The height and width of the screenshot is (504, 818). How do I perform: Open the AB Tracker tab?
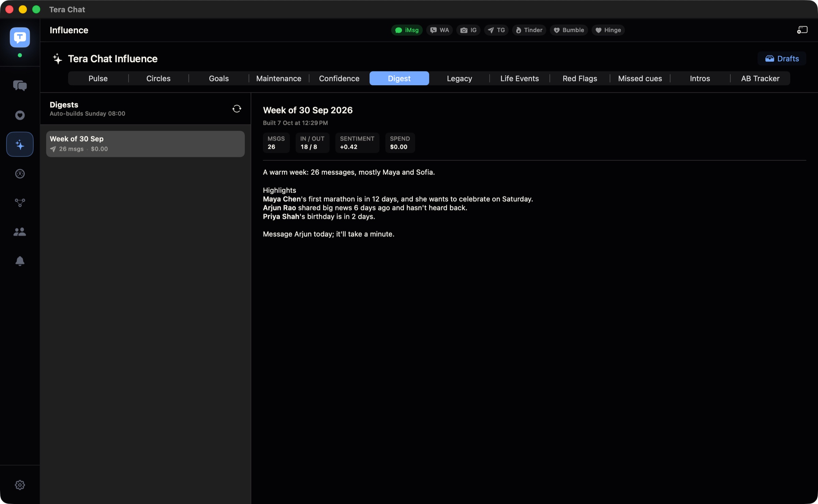(x=760, y=78)
